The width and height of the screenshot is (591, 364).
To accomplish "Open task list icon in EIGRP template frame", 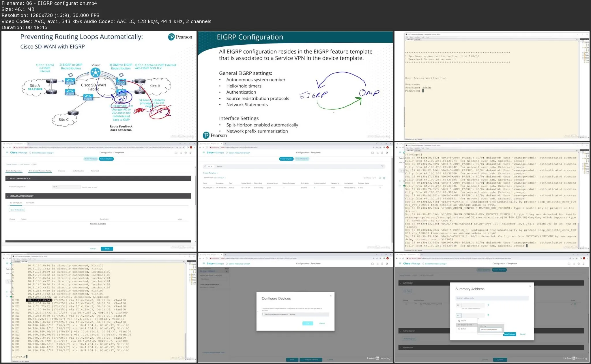I will click(x=181, y=152).
